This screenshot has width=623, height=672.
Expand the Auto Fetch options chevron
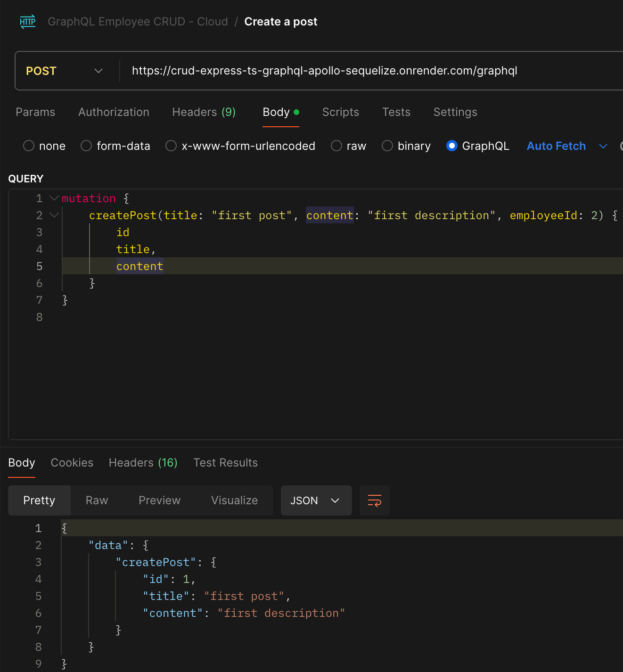(603, 146)
